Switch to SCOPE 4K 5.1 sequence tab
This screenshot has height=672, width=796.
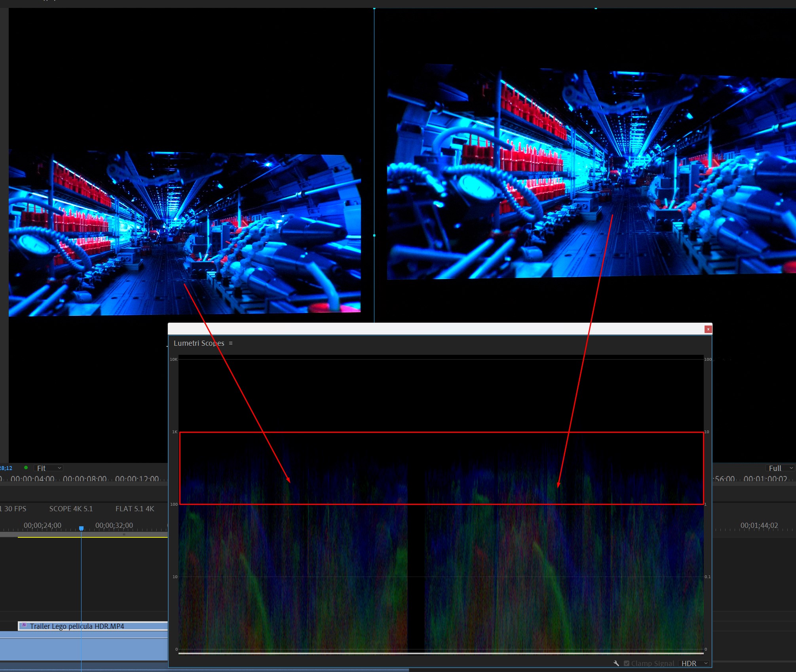point(71,509)
